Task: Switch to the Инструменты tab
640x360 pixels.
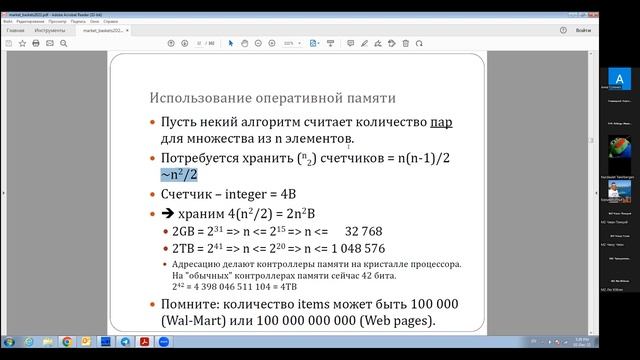Action: pos(49,31)
